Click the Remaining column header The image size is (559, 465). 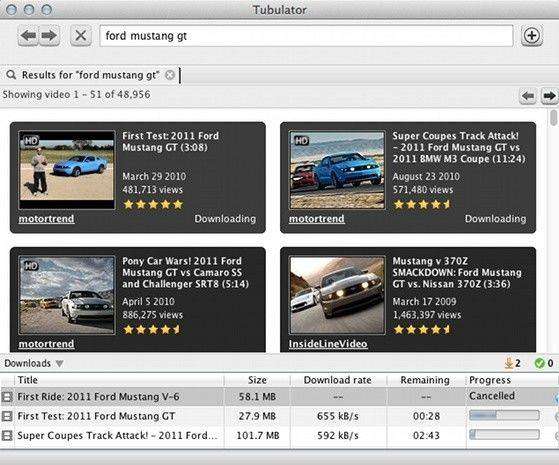pos(425,380)
